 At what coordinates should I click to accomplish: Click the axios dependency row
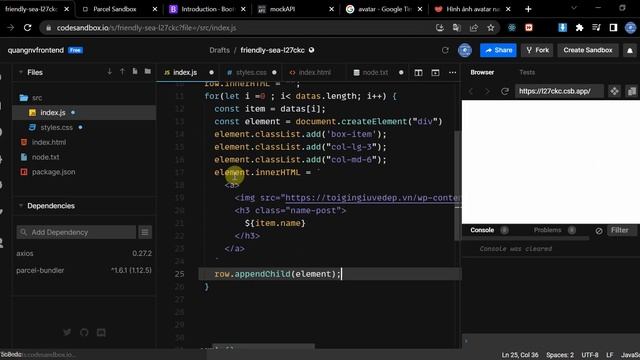84,253
